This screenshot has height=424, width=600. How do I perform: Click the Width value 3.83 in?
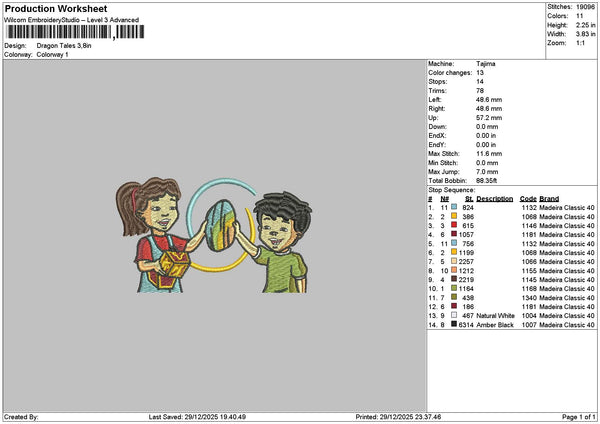click(585, 34)
